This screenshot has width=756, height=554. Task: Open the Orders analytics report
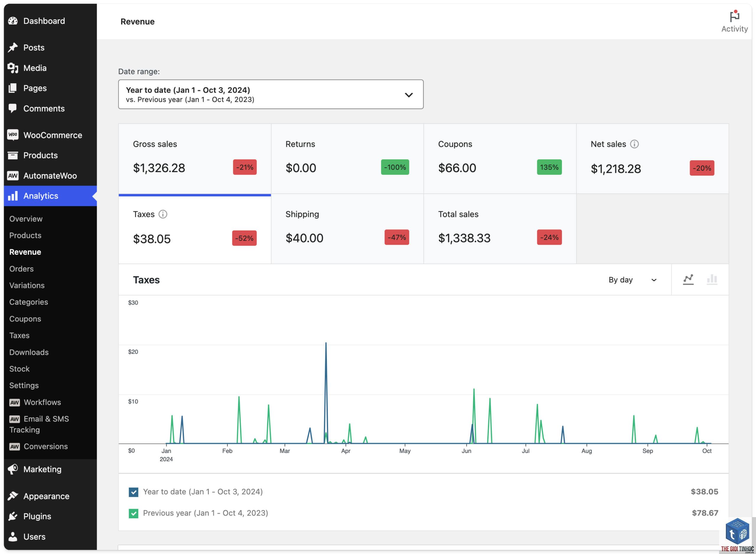point(22,269)
